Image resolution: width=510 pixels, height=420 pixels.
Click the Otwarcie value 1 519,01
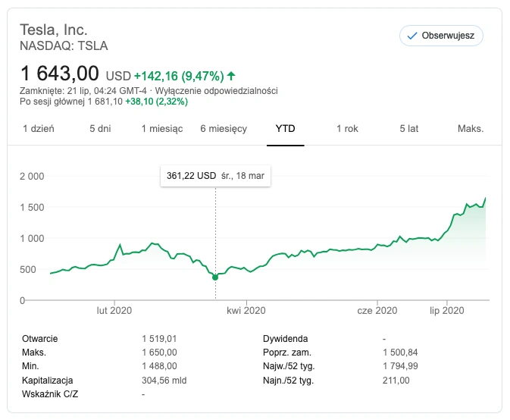159,339
